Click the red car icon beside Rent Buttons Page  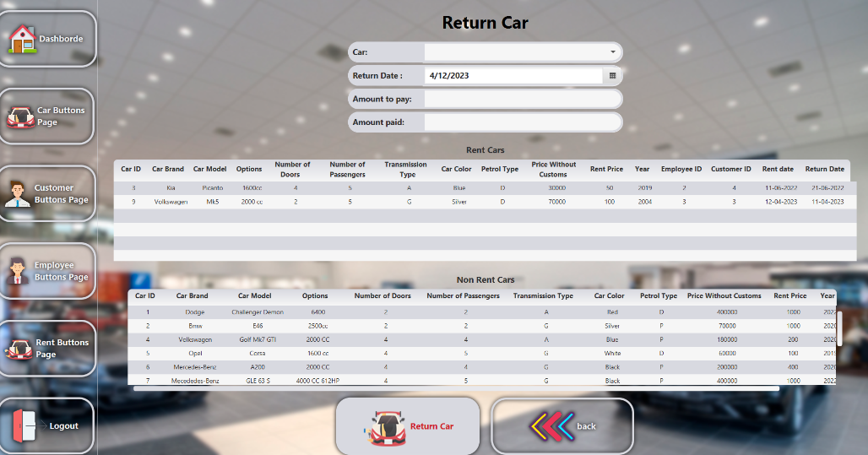(19, 349)
